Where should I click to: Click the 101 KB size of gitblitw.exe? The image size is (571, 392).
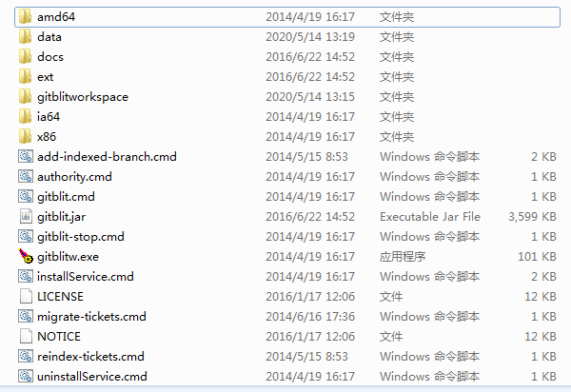(537, 257)
